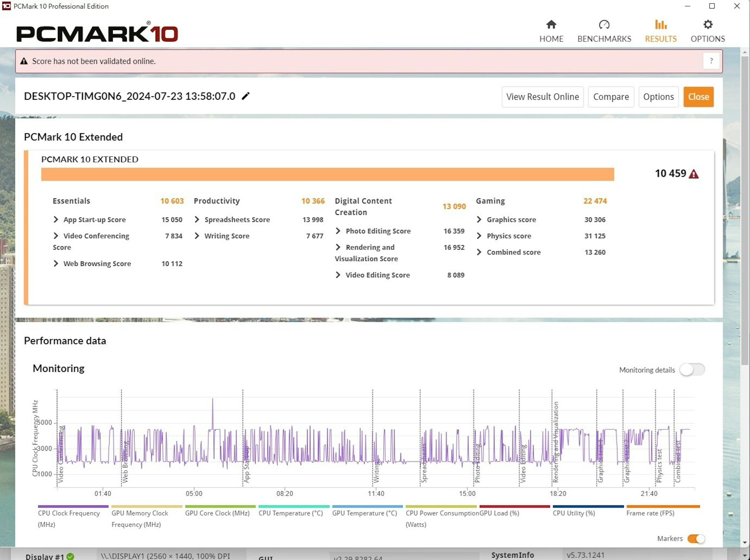
Task: Expand App Start-up Score details
Action: pos(56,220)
